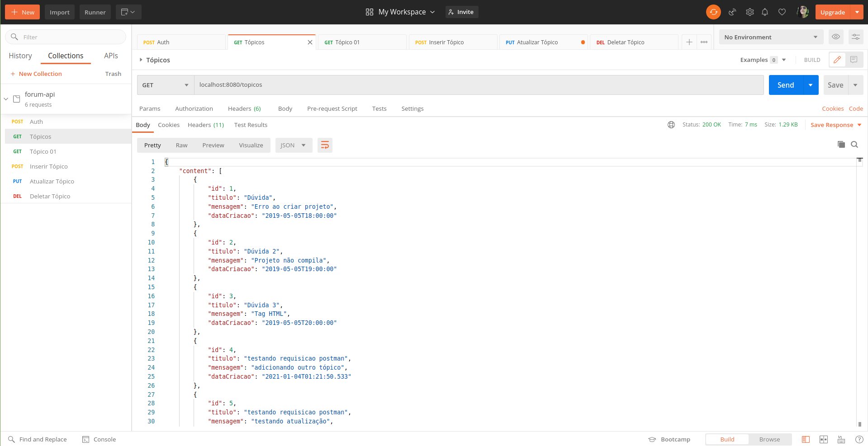Viewport: 868px width, 446px height.
Task: Open the Examples dropdown
Action: coord(764,60)
